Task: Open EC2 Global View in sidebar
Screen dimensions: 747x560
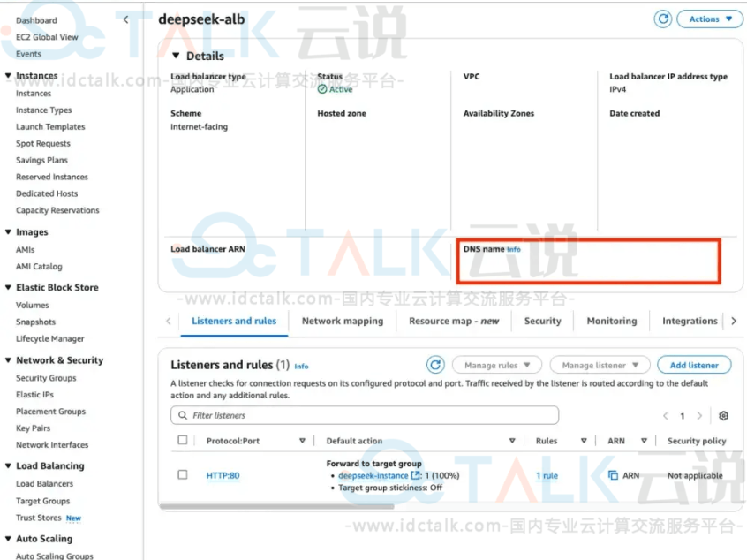Action: pyautogui.click(x=47, y=37)
